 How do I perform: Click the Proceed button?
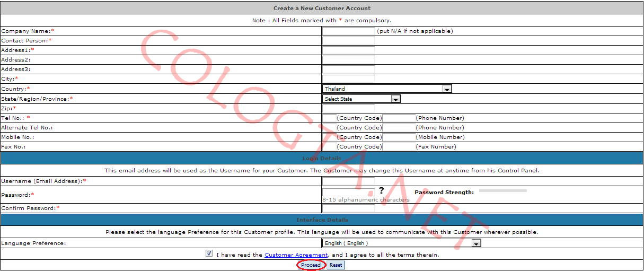coord(311,265)
